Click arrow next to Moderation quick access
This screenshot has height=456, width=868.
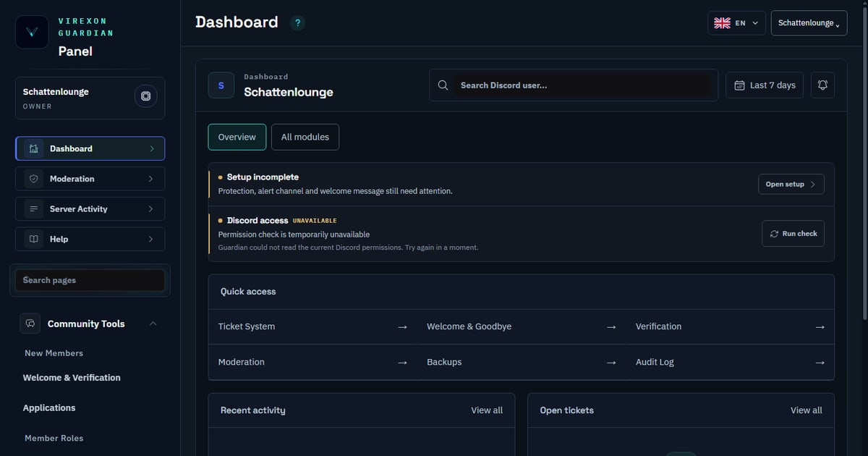tap(403, 363)
